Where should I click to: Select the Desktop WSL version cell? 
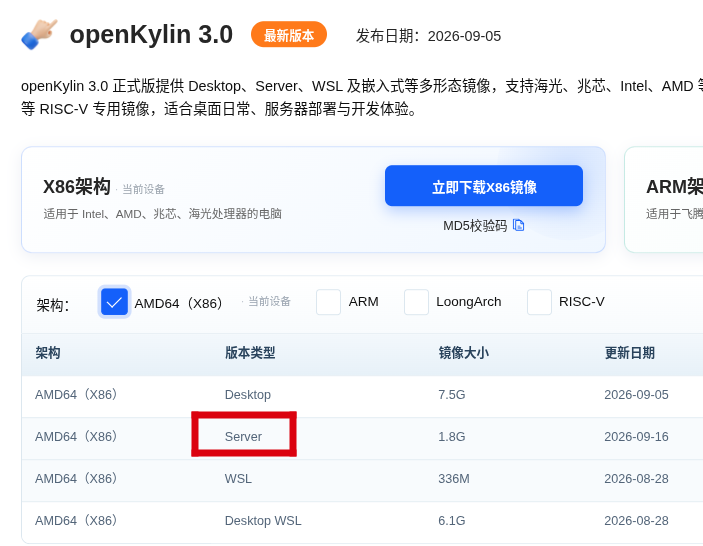click(263, 521)
